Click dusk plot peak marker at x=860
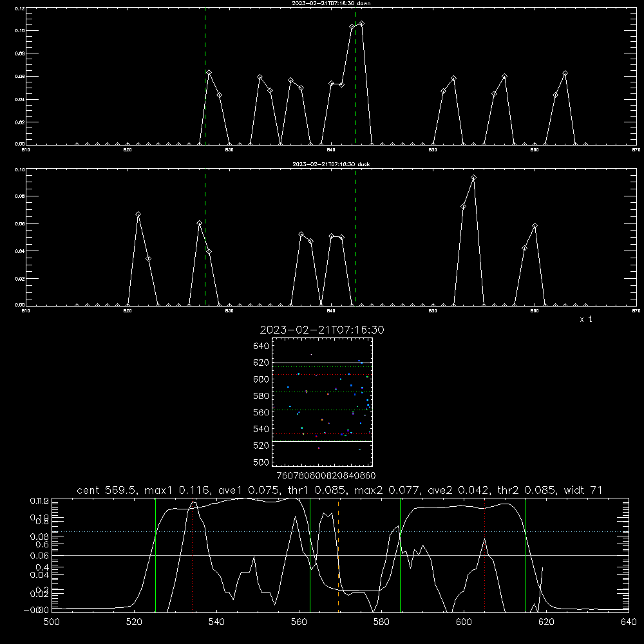Screen dimensions: 644x644 coord(535,226)
